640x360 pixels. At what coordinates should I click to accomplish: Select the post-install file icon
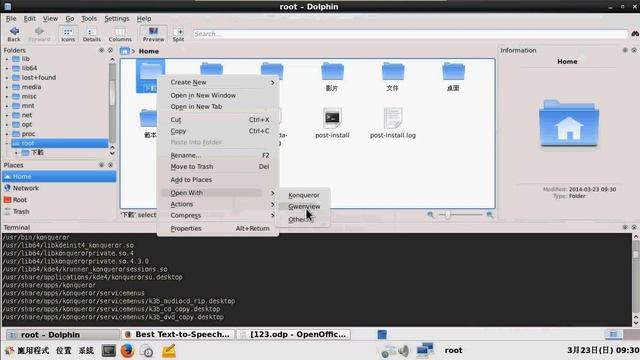pyautogui.click(x=332, y=118)
